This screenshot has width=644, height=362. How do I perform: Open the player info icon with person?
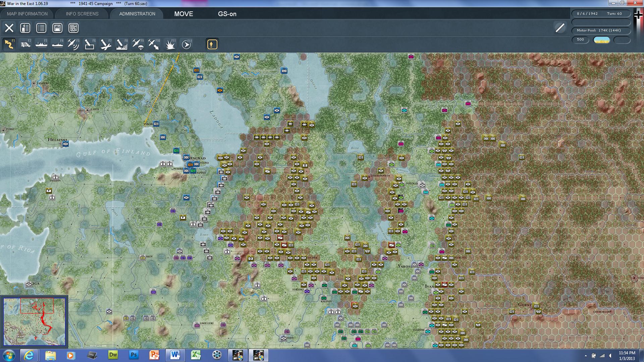[25, 28]
